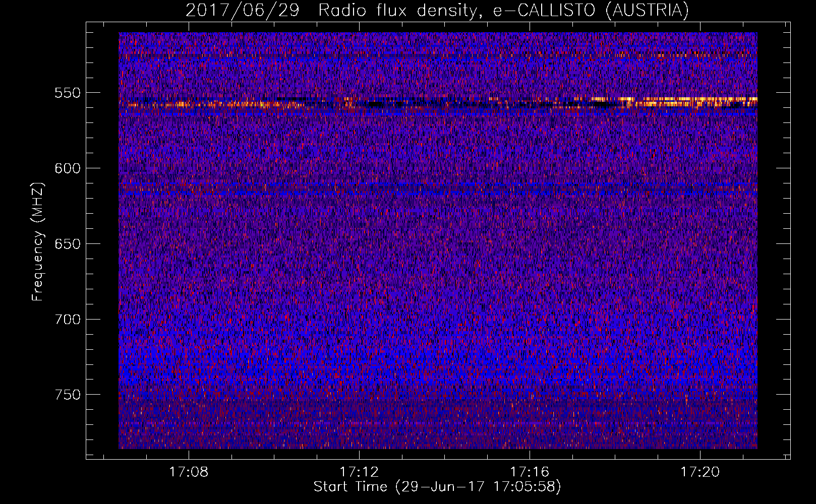Click the 600 frequency tick label
This screenshot has height=504, width=816.
click(68, 168)
